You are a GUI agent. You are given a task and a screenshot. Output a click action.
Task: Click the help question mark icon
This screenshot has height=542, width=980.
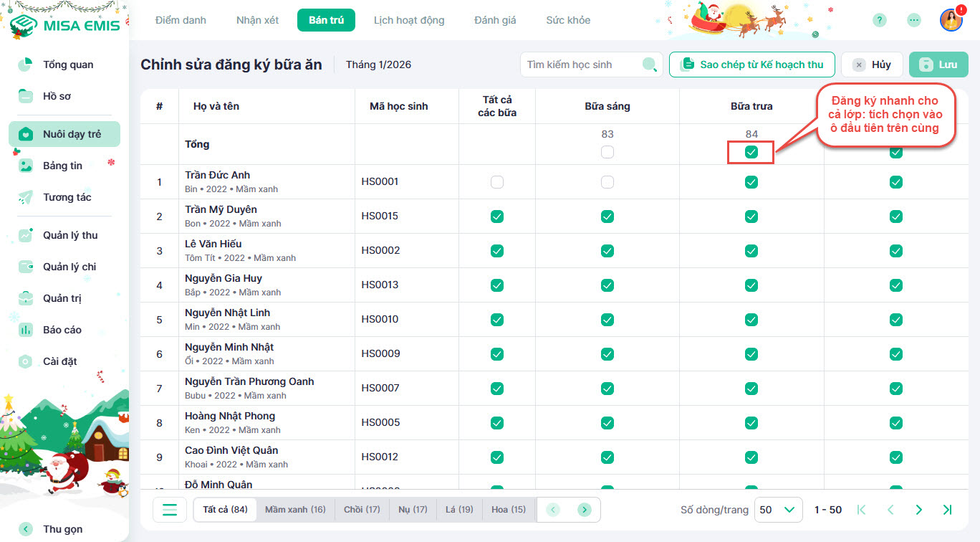[x=879, y=20]
